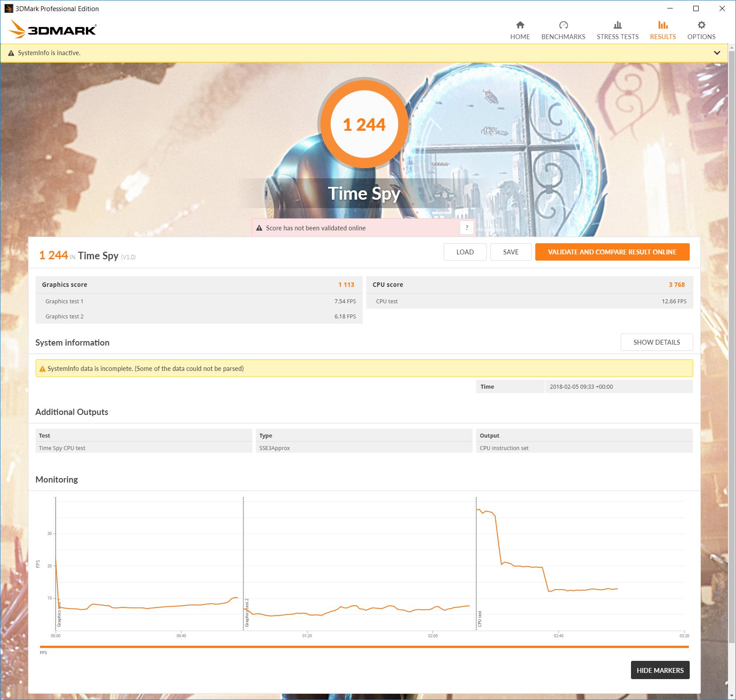Click the question mark help button
This screenshot has height=700, width=736.
point(467,228)
